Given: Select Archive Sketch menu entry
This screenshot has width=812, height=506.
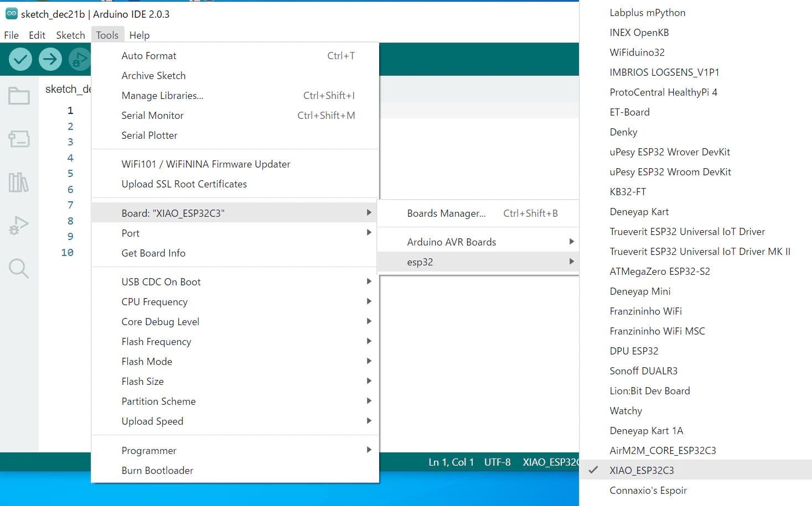Looking at the screenshot, I should coord(235,75).
